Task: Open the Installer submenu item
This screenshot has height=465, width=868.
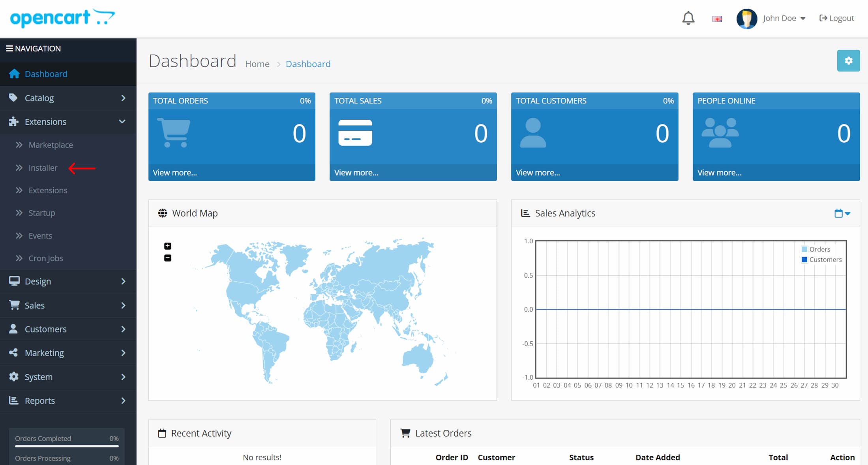Action: 43,168
